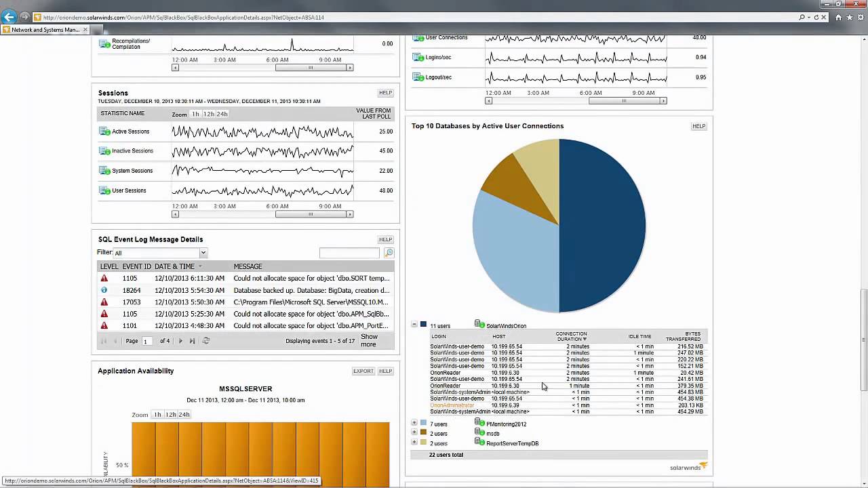
Task: Zoom Sessions chart to 24h
Action: click(222, 114)
